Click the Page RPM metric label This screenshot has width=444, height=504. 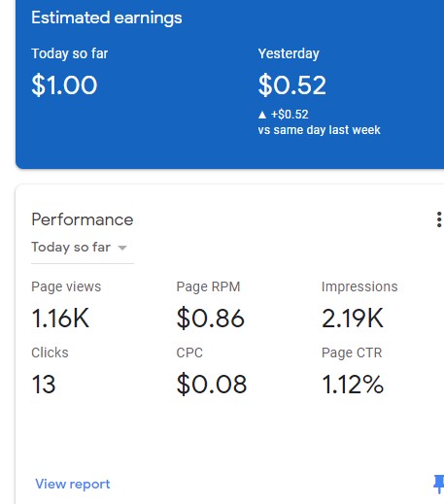(208, 286)
